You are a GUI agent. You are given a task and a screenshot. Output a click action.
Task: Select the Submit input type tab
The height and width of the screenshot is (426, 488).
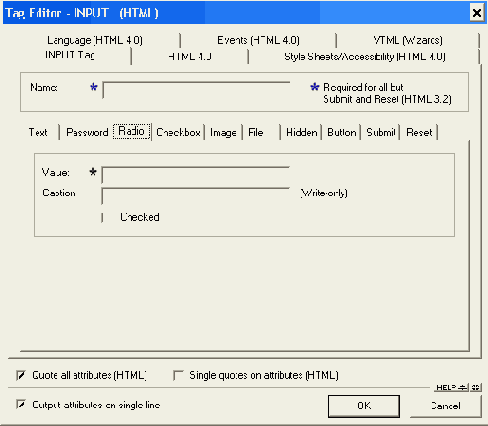381,132
